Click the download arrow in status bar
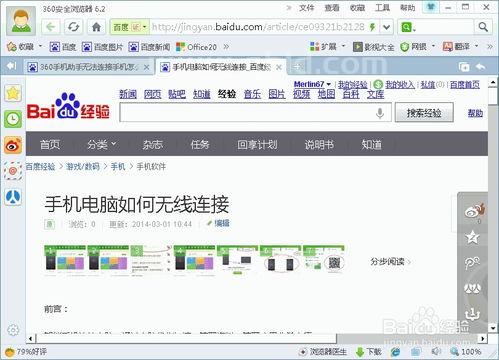Screen dimensions: 499x360 coord(360,352)
